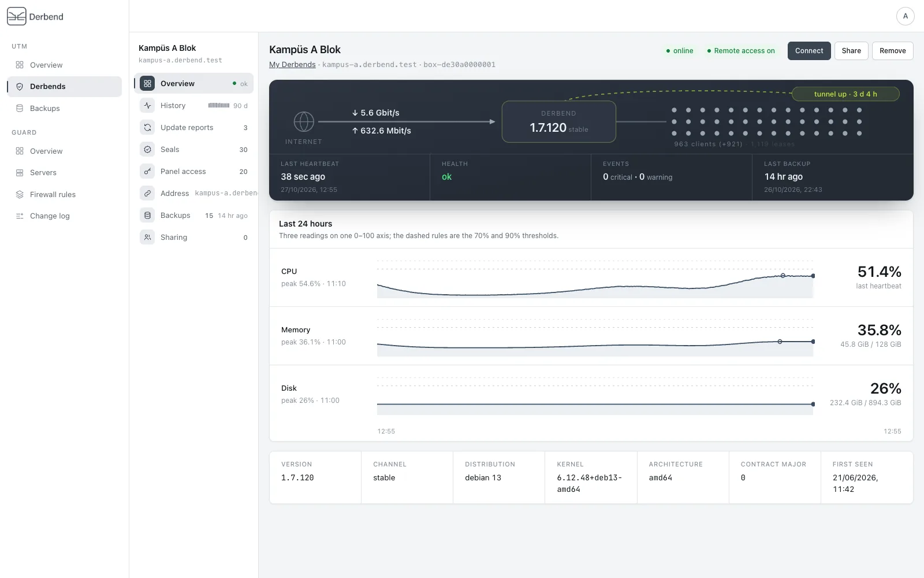Screen dimensions: 924x578
Task: Open the Change log page
Action: click(x=65, y=216)
